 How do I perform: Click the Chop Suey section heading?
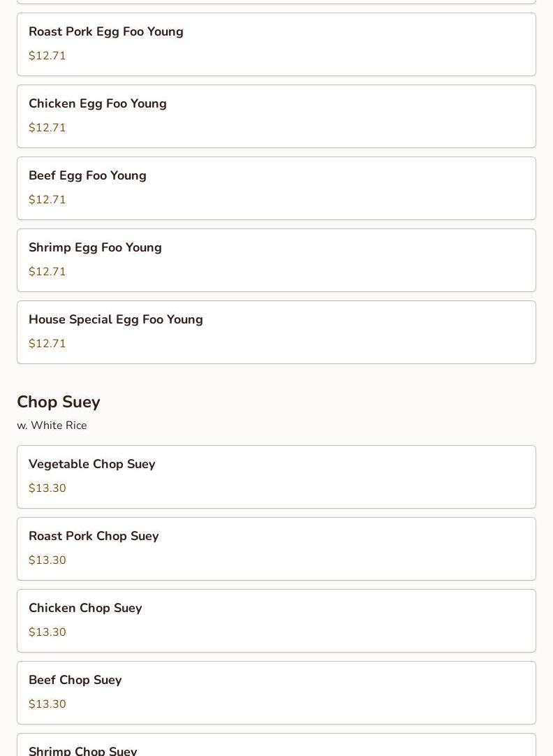point(59,402)
